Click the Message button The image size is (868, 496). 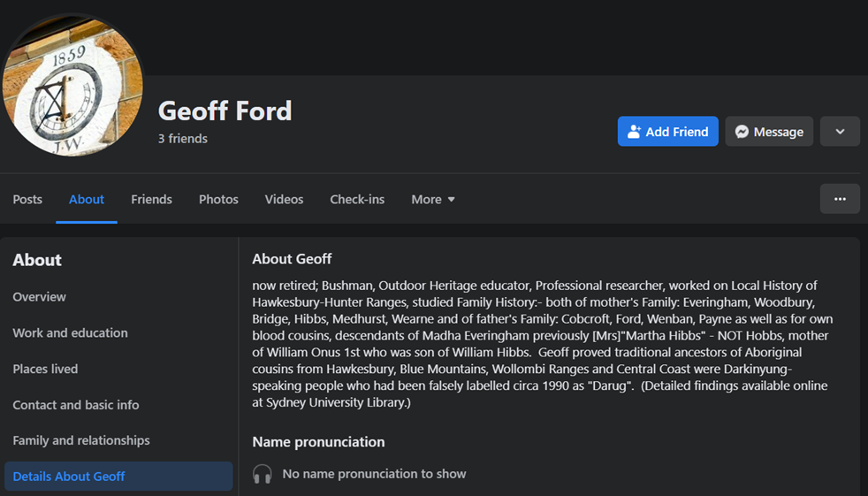click(x=769, y=132)
